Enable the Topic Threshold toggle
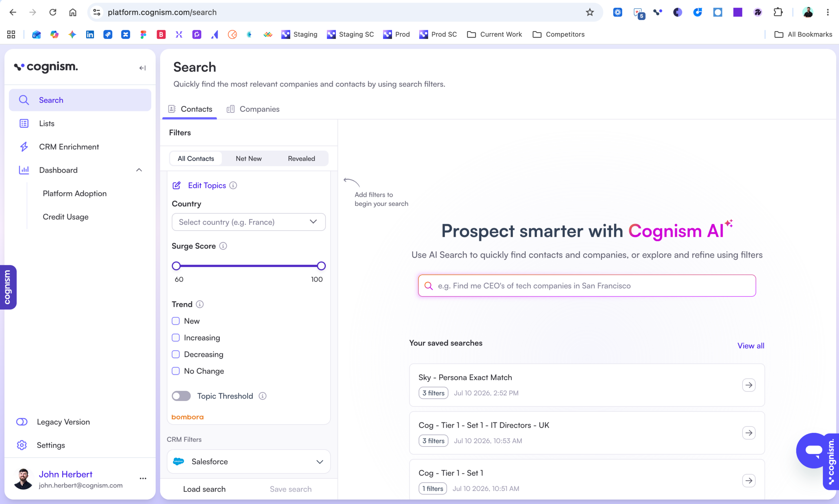 click(181, 396)
